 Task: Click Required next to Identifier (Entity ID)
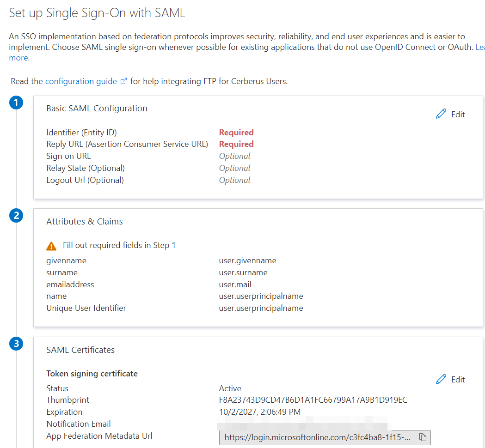[x=236, y=133]
